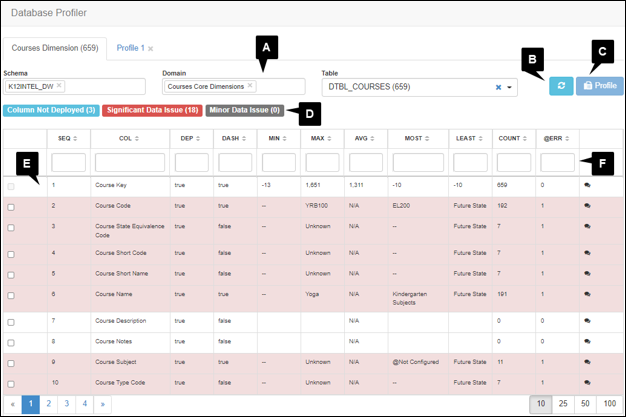626x417 pixels.
Task: Tick the Course Description row checkbox
Action: (11, 320)
